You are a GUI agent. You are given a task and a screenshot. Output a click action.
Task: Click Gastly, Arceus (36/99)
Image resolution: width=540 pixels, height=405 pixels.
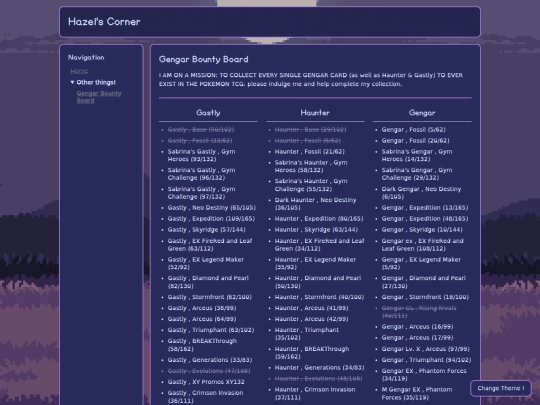(x=202, y=308)
